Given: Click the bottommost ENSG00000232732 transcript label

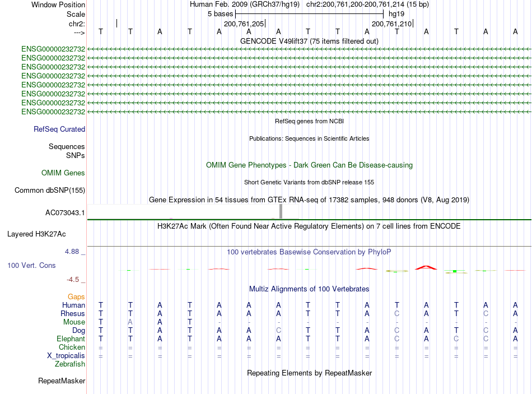Looking at the screenshot, I should point(53,112).
